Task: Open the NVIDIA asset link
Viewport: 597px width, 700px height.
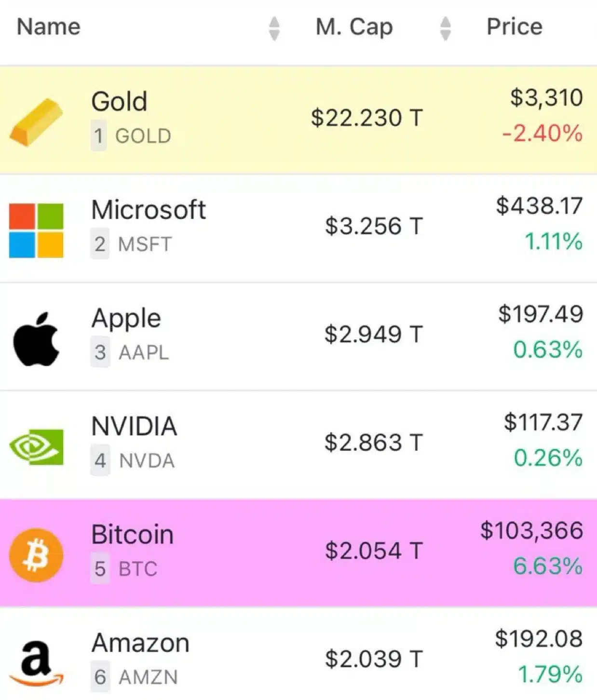Action: (134, 427)
